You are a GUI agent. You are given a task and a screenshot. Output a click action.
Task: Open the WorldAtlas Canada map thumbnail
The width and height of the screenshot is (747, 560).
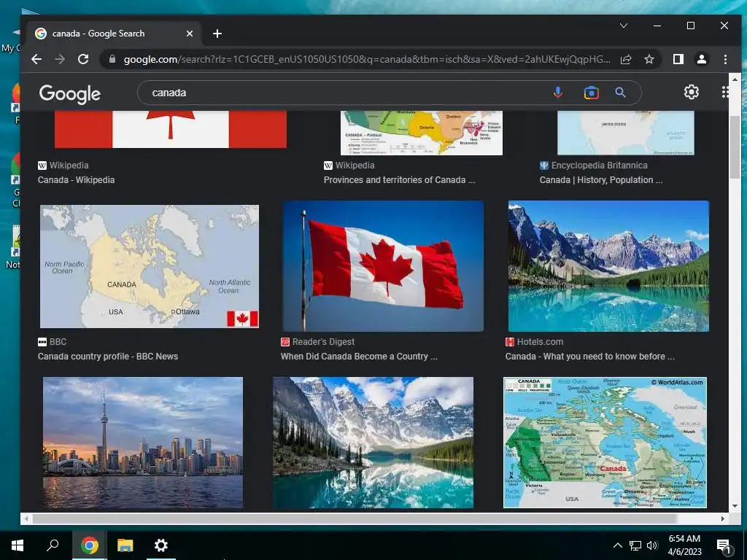click(605, 443)
